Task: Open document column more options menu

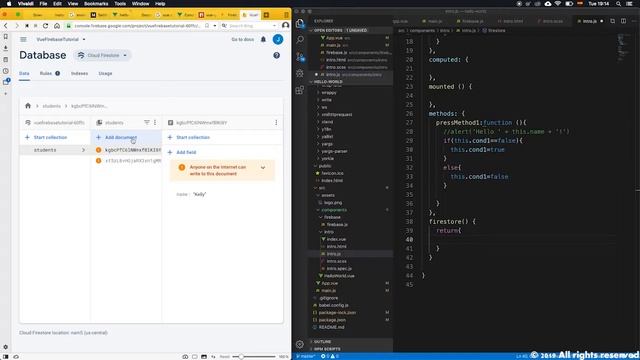Action: coord(276,122)
